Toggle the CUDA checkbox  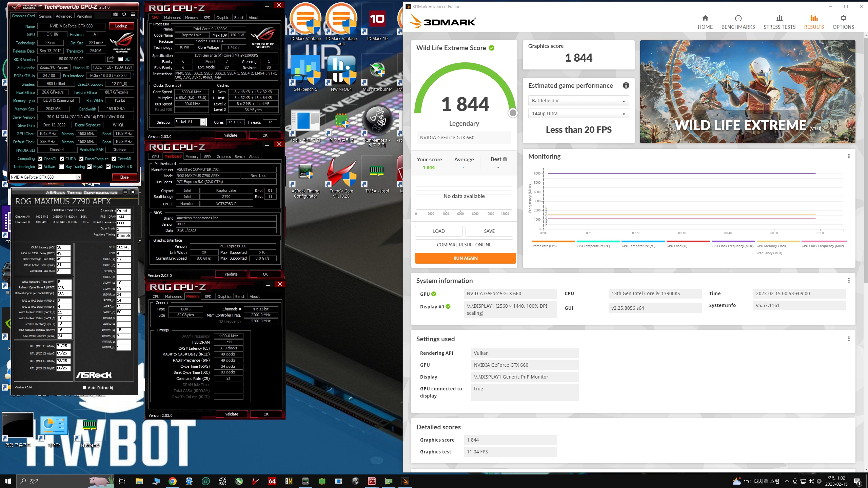tap(62, 159)
